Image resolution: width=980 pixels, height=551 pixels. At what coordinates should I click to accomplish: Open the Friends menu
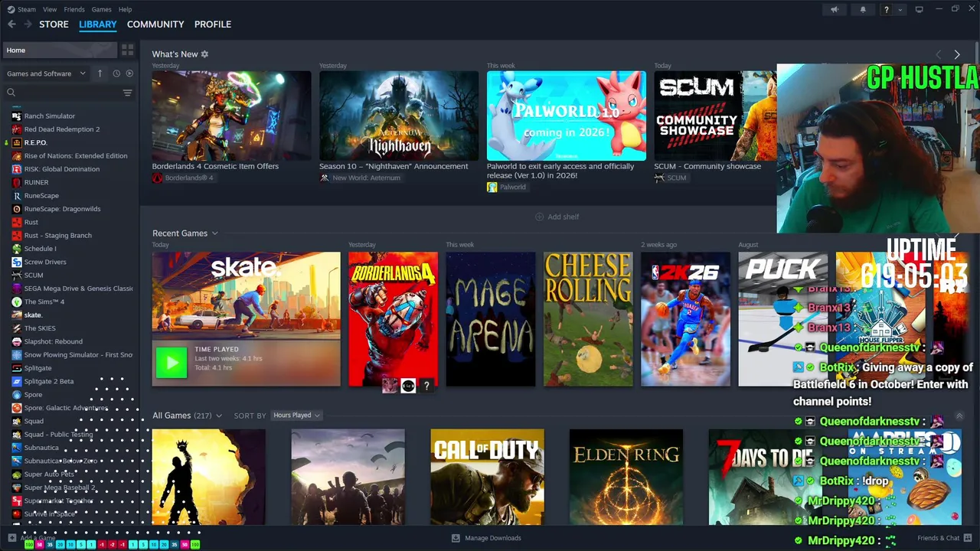click(74, 9)
